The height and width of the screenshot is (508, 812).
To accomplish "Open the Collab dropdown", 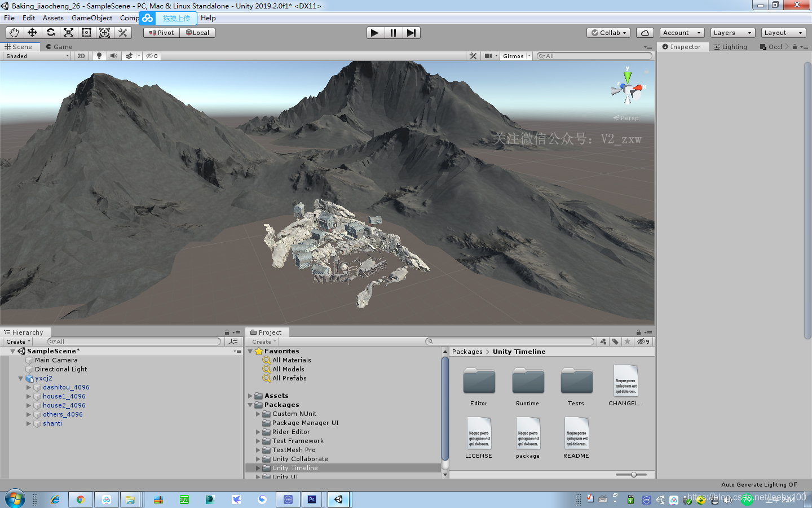I will tap(608, 33).
